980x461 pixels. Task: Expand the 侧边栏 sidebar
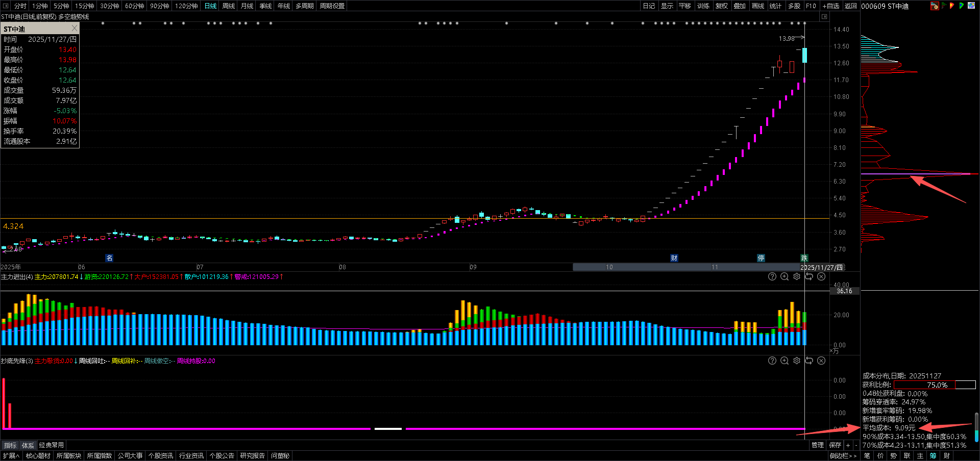click(x=843, y=456)
